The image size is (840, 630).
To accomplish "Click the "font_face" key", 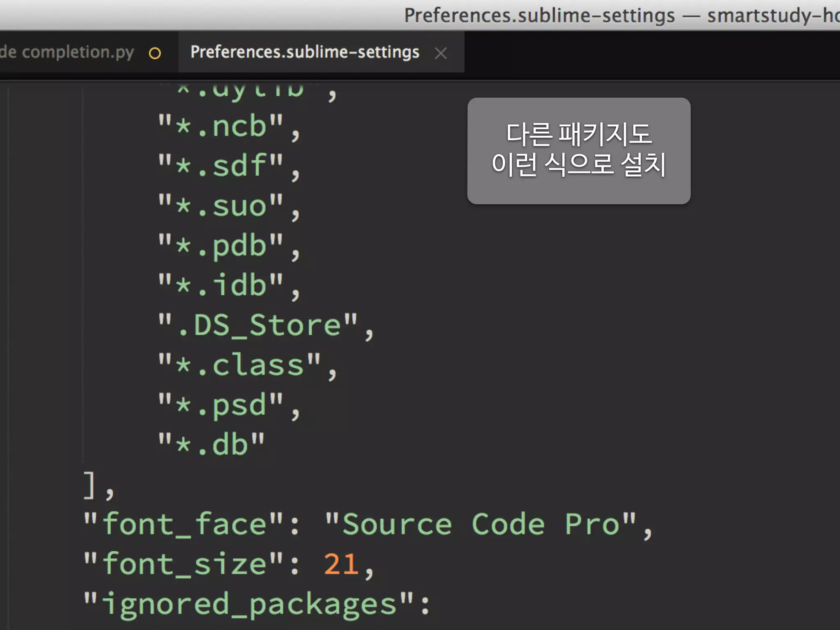I will point(183,524).
